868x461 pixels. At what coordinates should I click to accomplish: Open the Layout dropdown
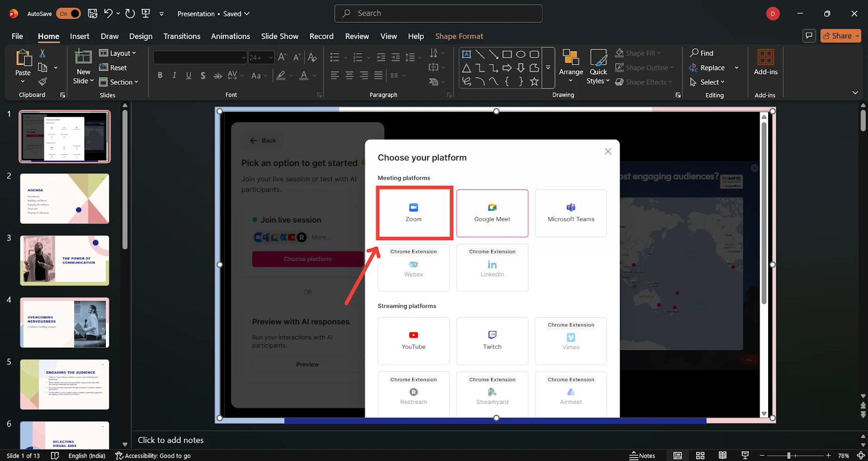(x=118, y=53)
